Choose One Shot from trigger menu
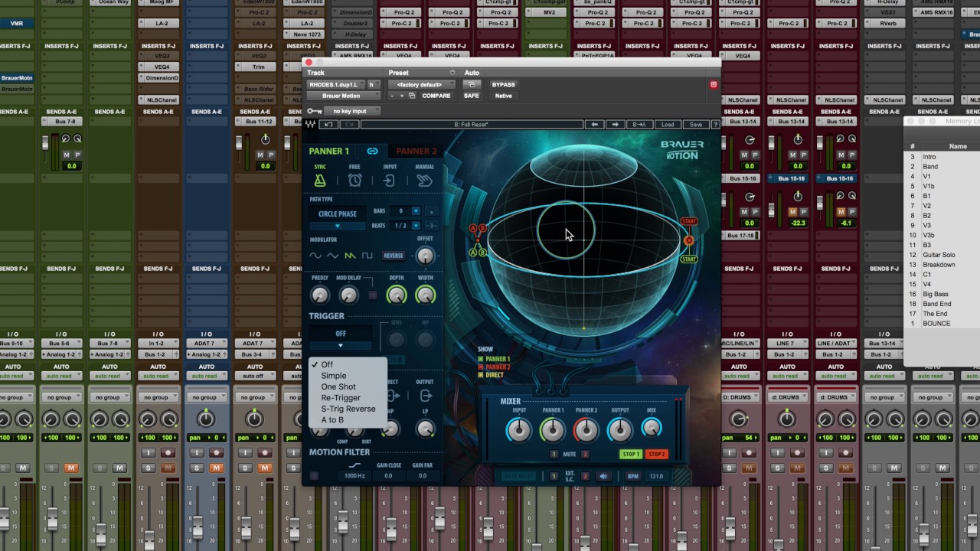 338,386
